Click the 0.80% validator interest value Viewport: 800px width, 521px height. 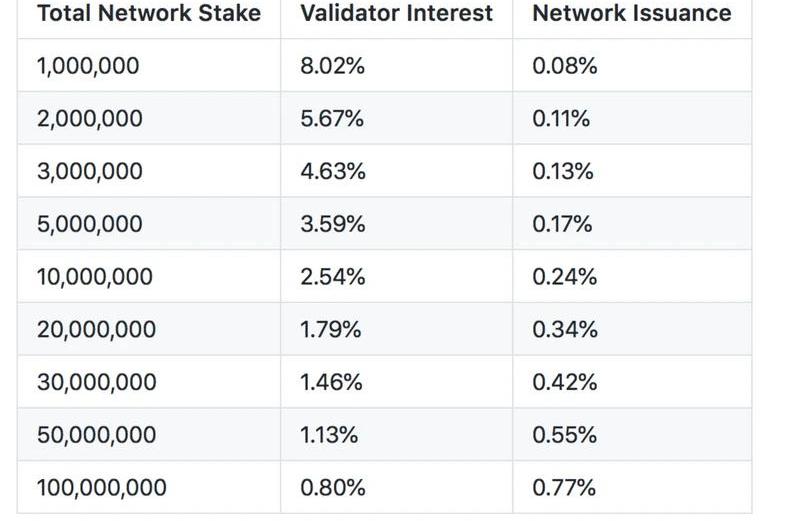tap(332, 488)
